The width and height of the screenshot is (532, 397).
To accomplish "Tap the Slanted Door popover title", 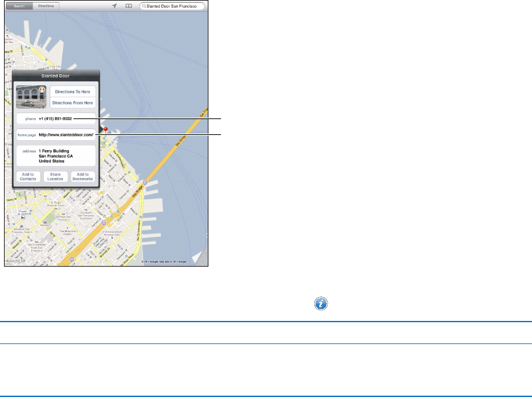I will 56,75.
